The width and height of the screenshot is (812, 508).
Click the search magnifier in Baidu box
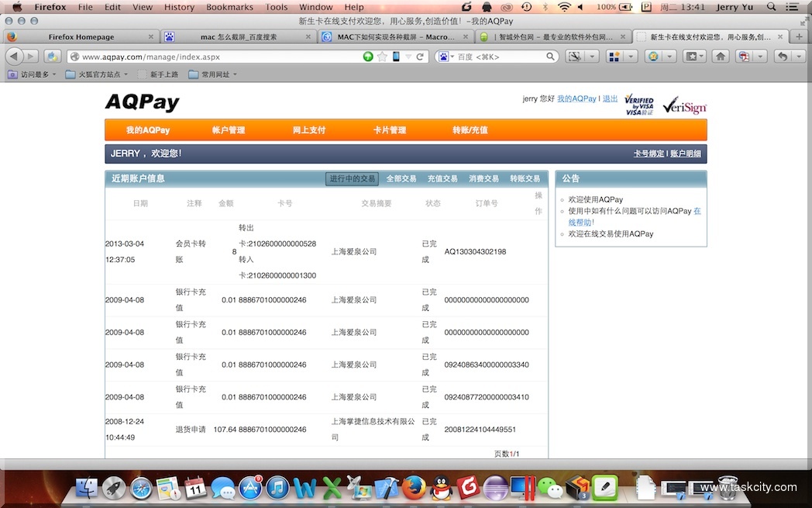click(x=550, y=57)
